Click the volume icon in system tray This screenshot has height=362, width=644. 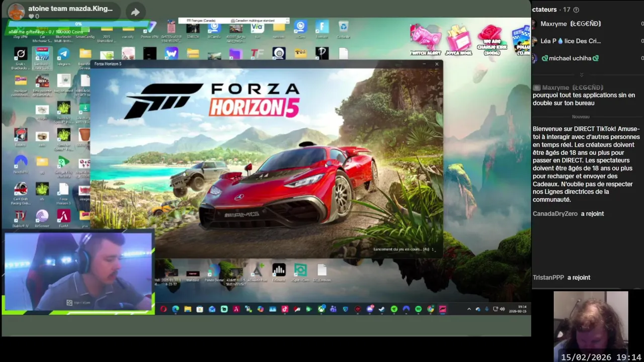point(502,309)
